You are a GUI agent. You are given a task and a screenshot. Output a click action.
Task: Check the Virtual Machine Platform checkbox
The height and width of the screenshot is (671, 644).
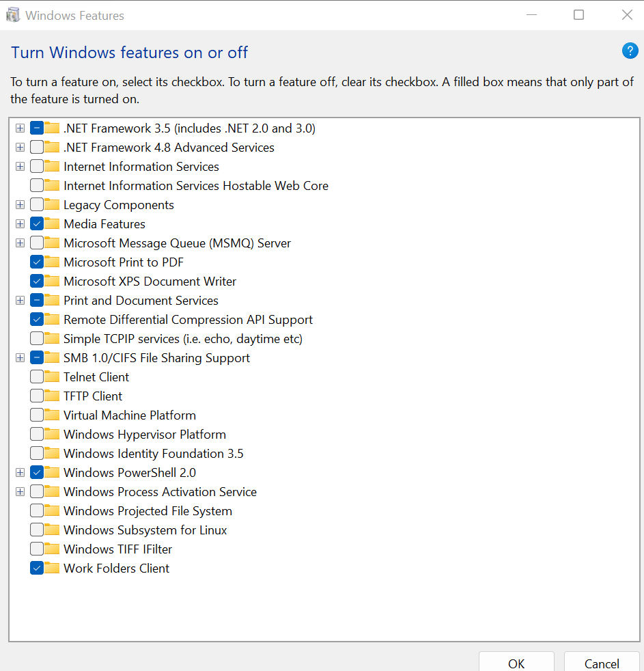37,415
